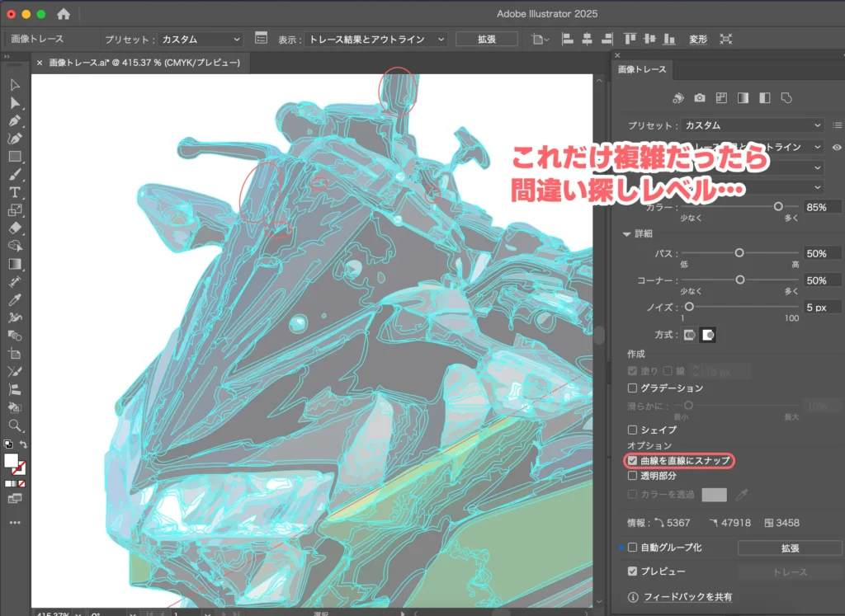Screen dimensions: 845x616
Task: Click the Auto-Color trace preset icon
Action: coord(678,98)
